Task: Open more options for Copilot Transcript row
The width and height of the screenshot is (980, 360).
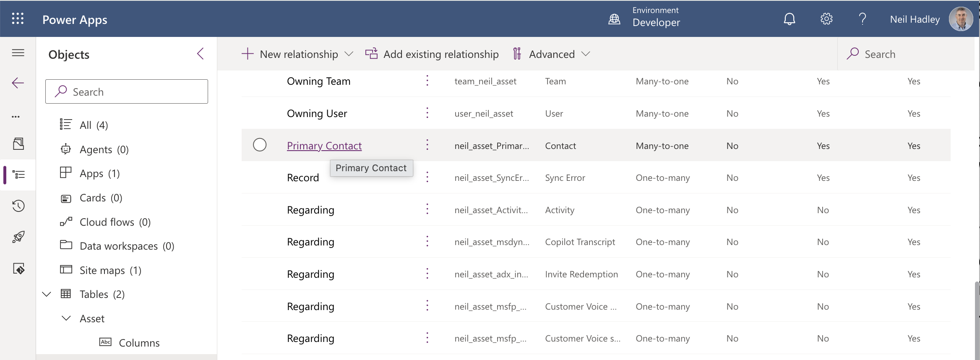Action: point(427,241)
